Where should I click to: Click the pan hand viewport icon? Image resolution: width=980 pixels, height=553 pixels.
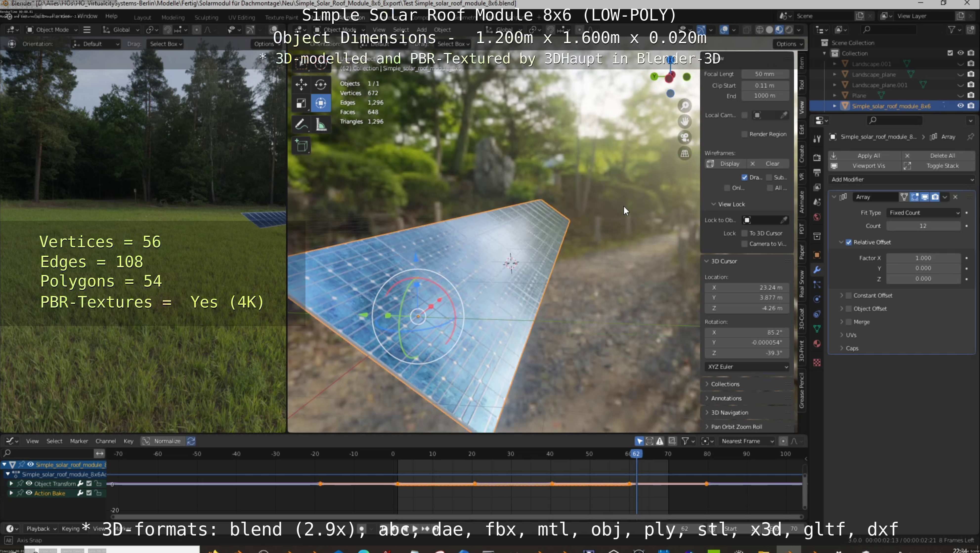click(685, 122)
